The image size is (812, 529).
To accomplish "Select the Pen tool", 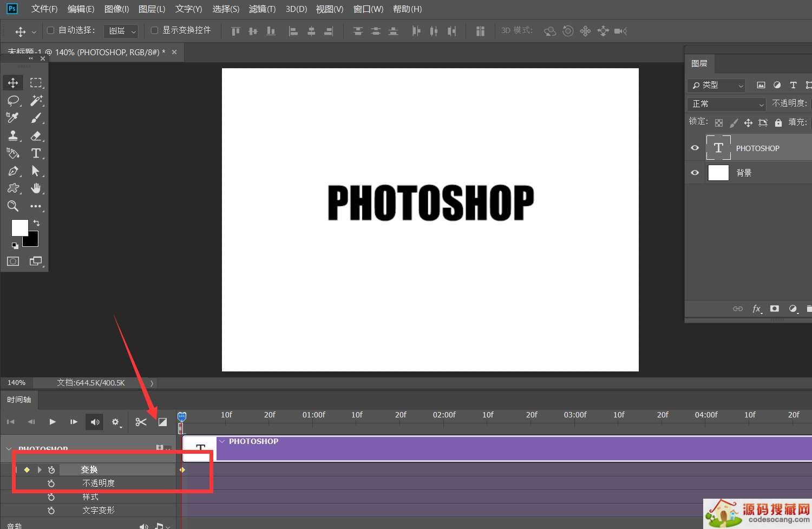I will pos(13,171).
